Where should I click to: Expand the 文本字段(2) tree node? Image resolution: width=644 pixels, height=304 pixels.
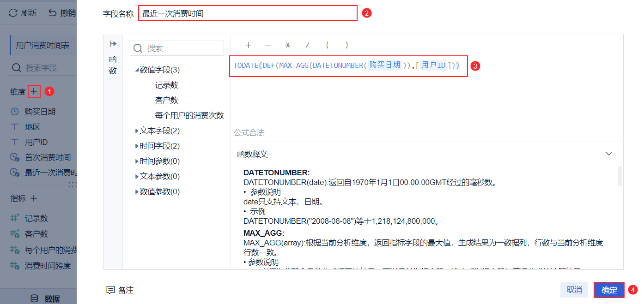coord(137,131)
